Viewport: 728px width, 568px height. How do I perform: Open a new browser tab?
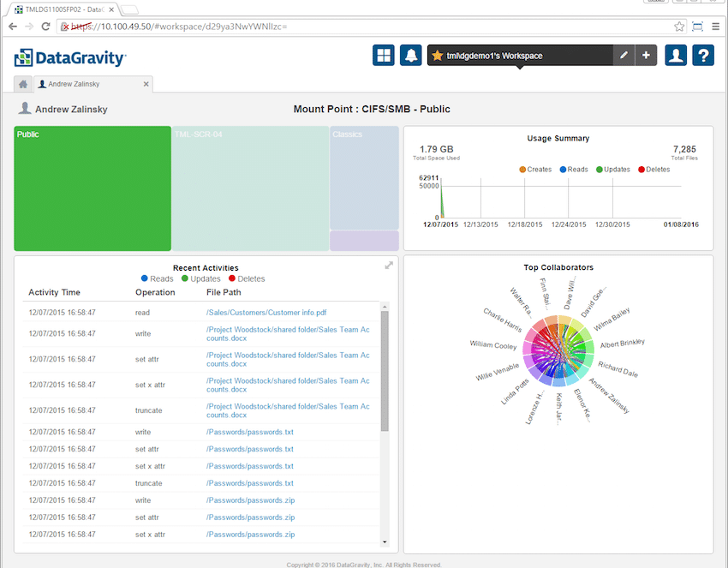(x=130, y=9)
